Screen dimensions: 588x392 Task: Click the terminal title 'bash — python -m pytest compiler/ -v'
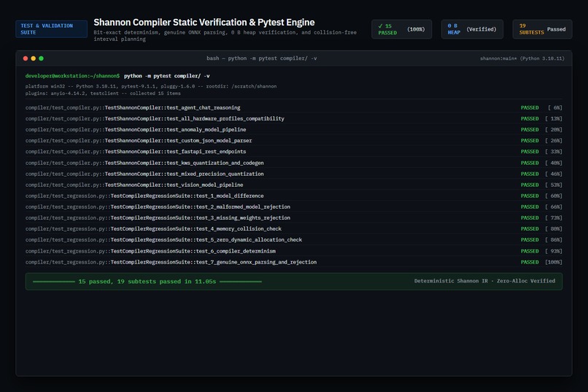262,58
